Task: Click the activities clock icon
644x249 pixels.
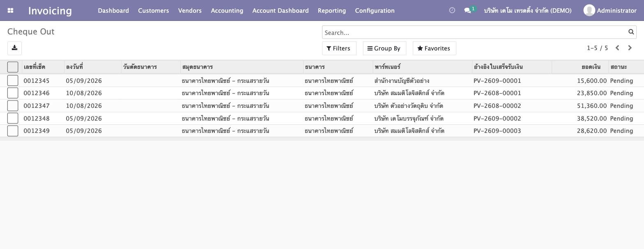Action: pos(452,10)
